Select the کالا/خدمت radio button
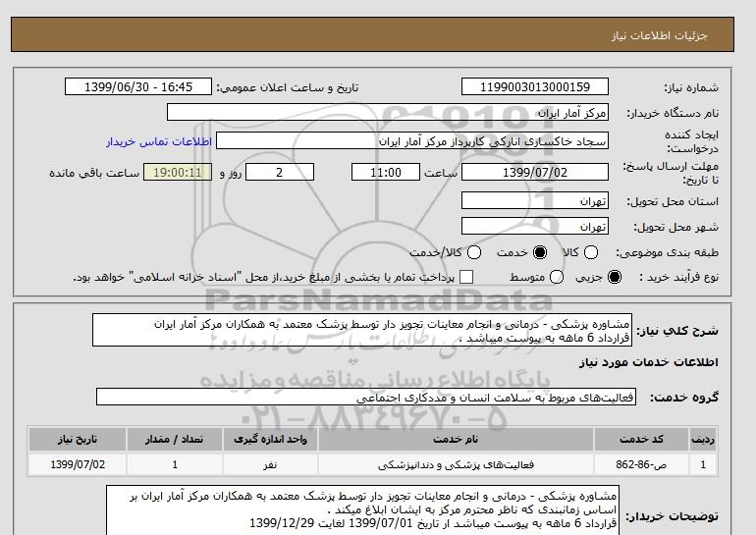Viewport: 756px width, 535px height. tap(474, 252)
